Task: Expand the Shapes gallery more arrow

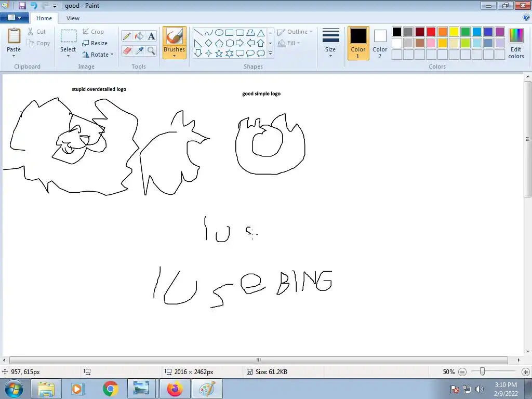Action: [x=270, y=54]
